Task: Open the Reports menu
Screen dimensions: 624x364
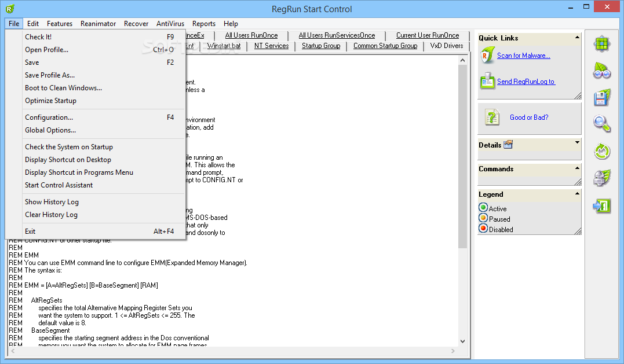Action: click(204, 24)
